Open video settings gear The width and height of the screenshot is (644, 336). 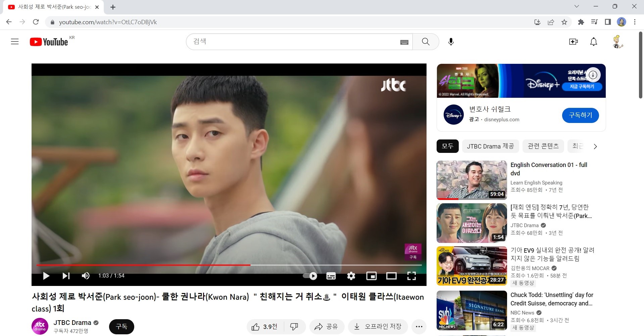pos(351,276)
